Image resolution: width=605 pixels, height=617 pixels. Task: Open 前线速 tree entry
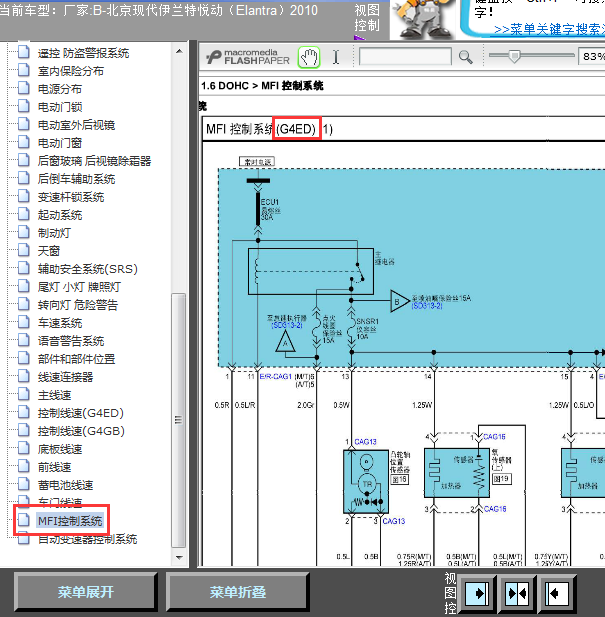tap(54, 467)
